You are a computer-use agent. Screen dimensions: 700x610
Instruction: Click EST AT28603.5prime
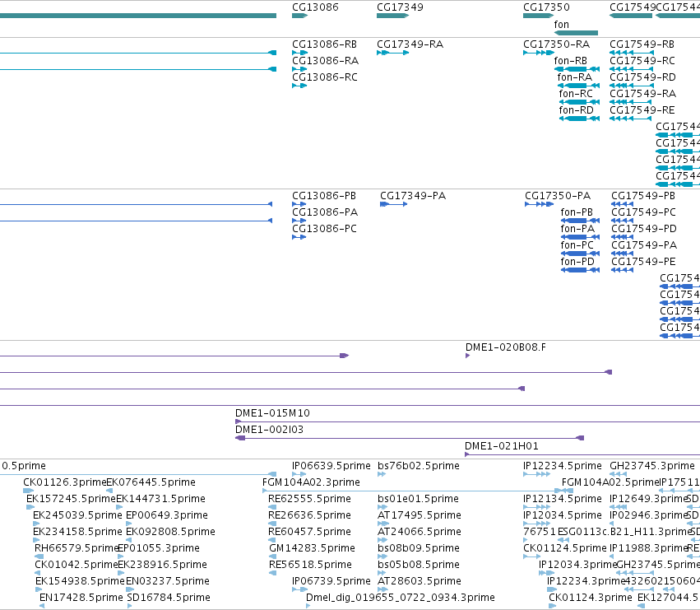click(x=420, y=581)
